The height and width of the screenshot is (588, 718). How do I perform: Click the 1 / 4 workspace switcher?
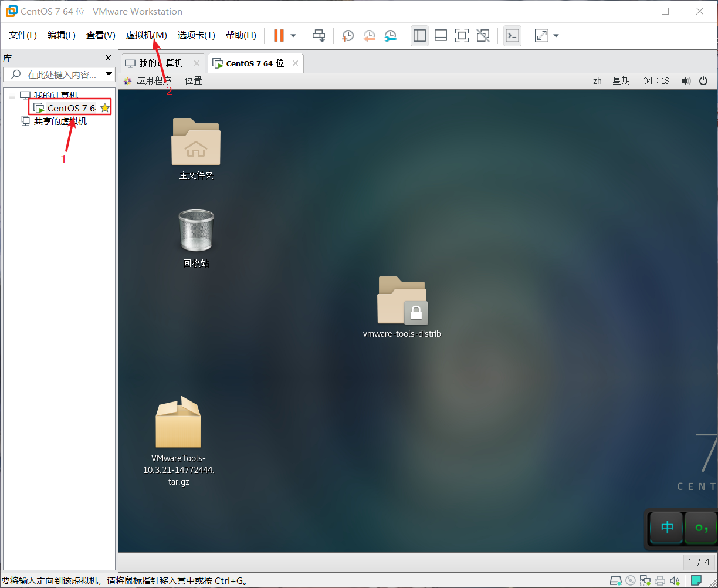tap(699, 562)
